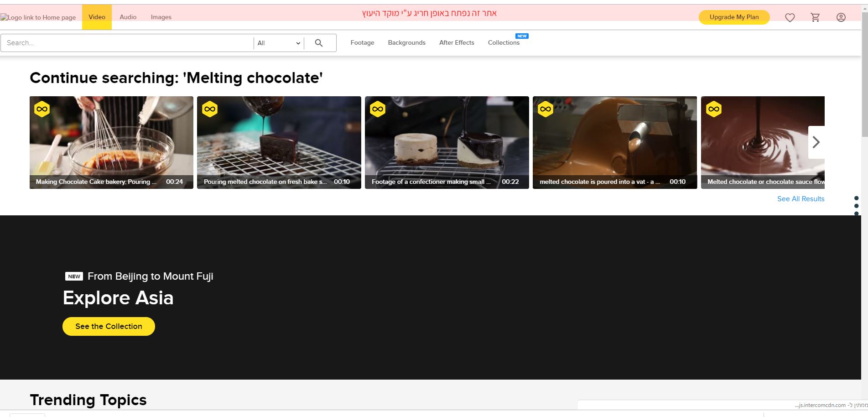Click the Trending Topics heading
Viewport: 868px width, 417px height.
88,400
